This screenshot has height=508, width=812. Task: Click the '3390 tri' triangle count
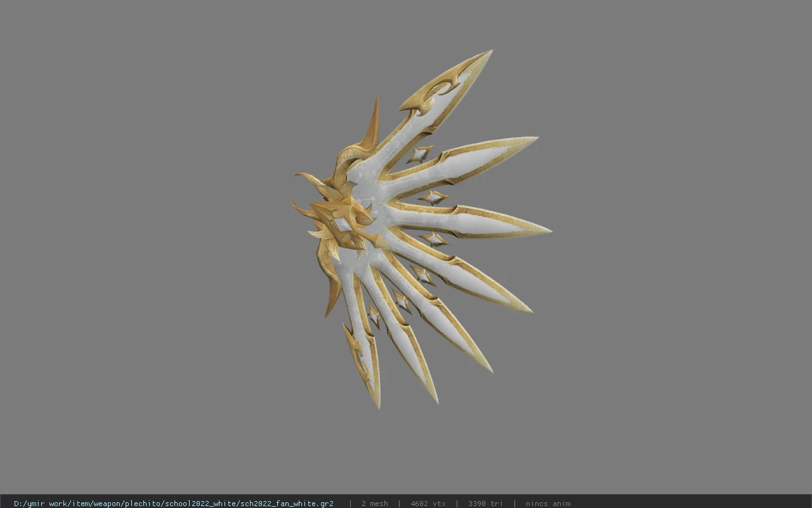(x=485, y=504)
